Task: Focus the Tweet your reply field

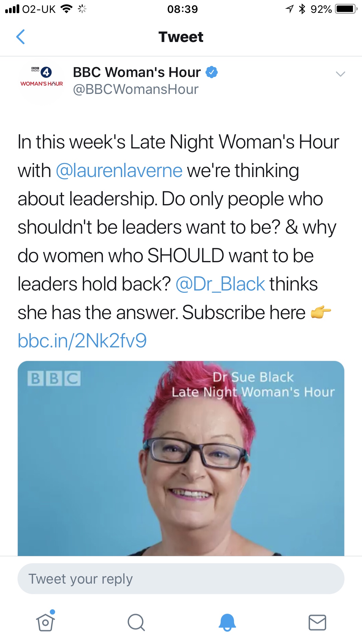Action: [181, 579]
